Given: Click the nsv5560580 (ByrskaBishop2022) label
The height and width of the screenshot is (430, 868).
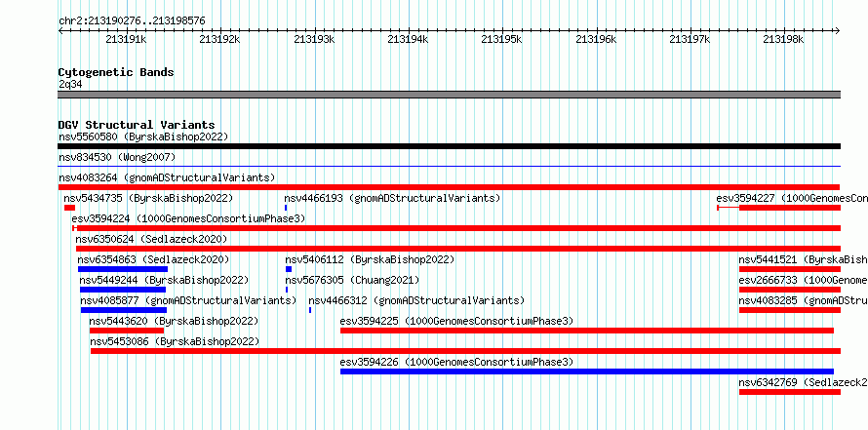Looking at the screenshot, I should point(143,137).
